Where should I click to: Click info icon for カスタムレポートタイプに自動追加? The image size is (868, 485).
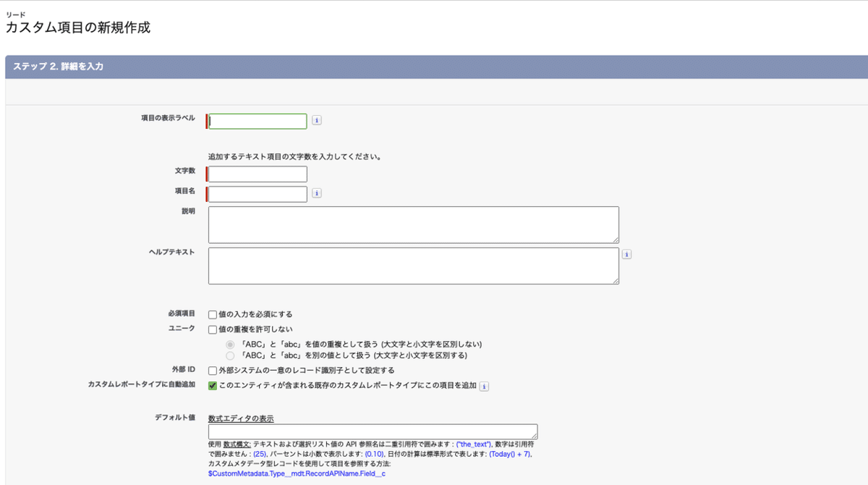pos(485,386)
